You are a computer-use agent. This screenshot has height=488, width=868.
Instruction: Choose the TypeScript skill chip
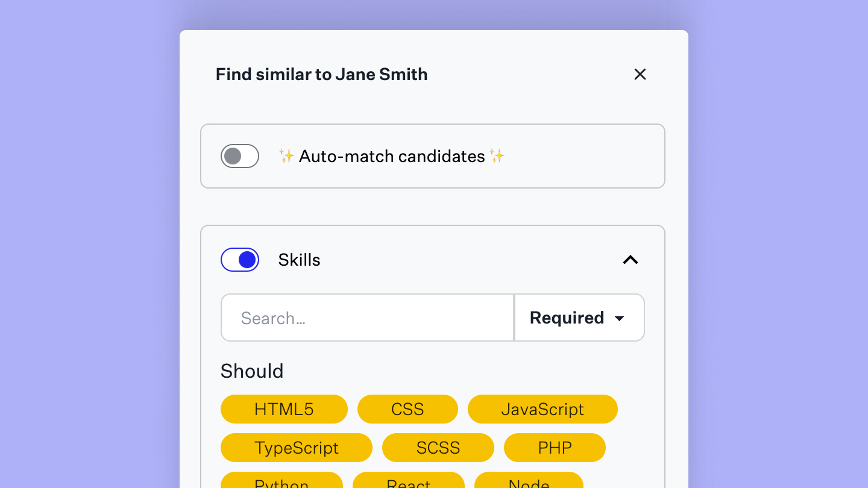297,448
